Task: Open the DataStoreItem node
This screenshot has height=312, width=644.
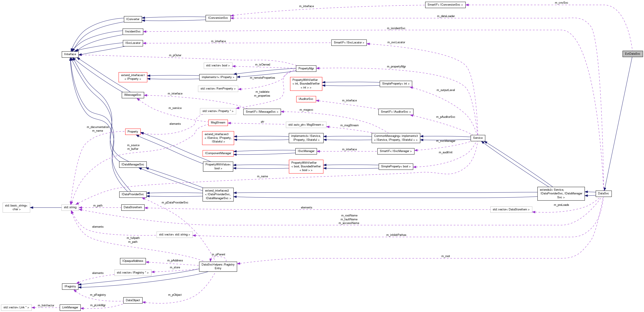Action: pyautogui.click(x=133, y=207)
